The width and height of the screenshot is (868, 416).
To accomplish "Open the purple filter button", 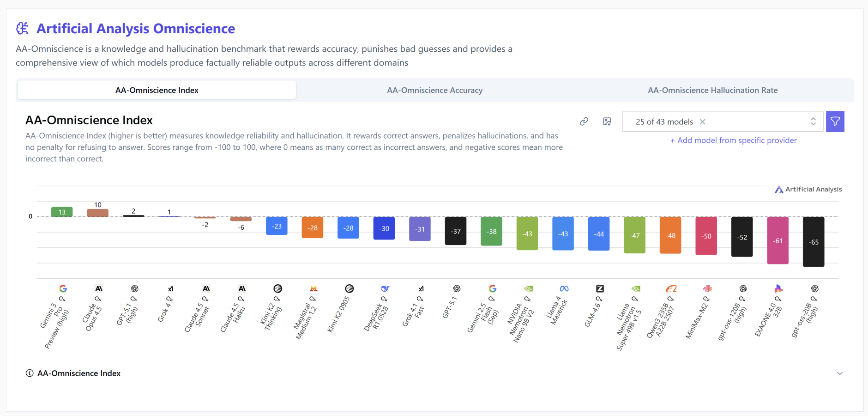I will coord(835,122).
